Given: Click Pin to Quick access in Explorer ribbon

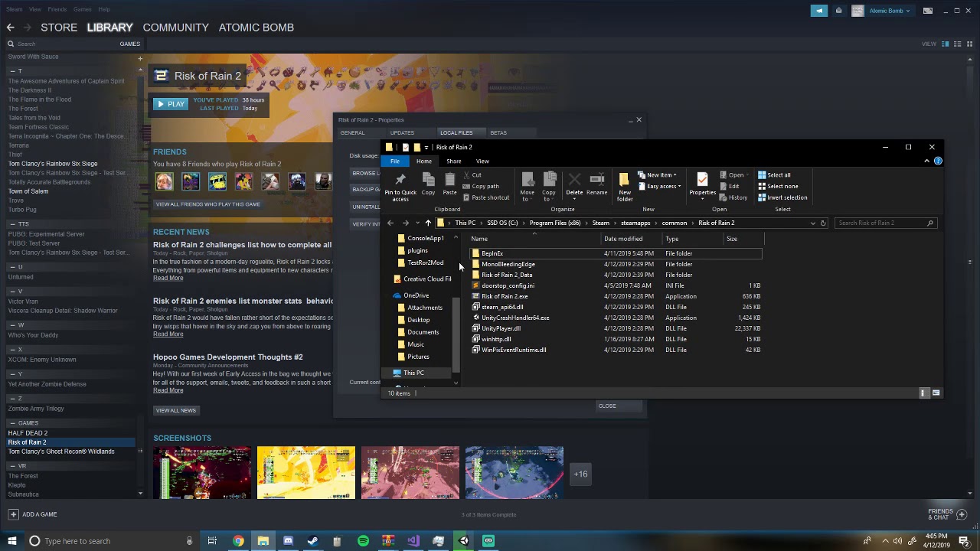Looking at the screenshot, I should (x=400, y=186).
